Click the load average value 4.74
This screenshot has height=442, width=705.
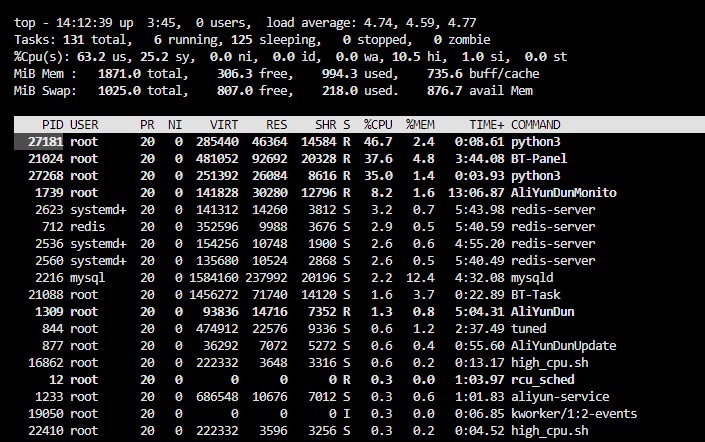(x=378, y=22)
